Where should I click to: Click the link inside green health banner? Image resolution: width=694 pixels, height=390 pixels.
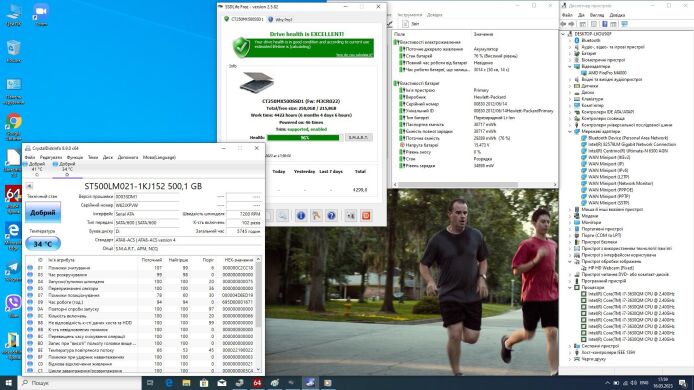[354, 55]
